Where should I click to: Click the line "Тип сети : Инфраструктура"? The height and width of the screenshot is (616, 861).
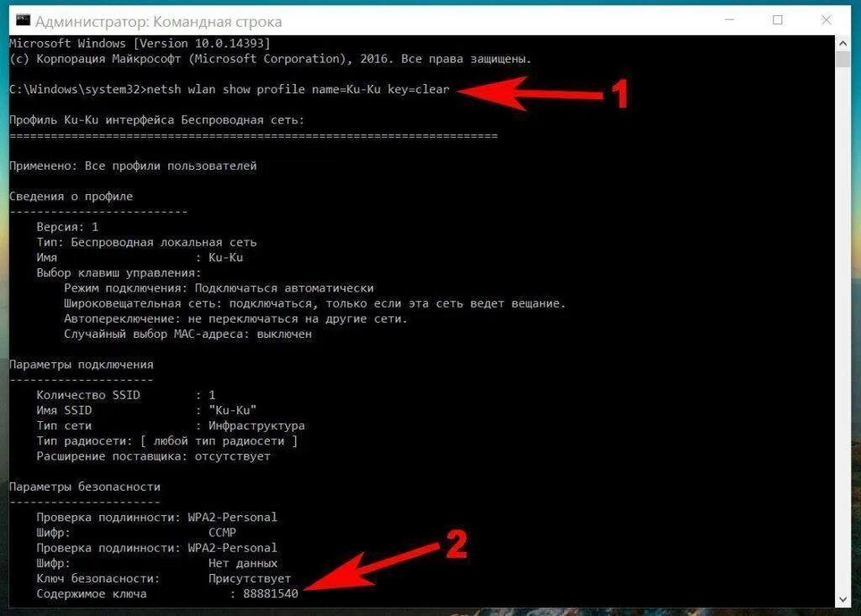pos(171,425)
